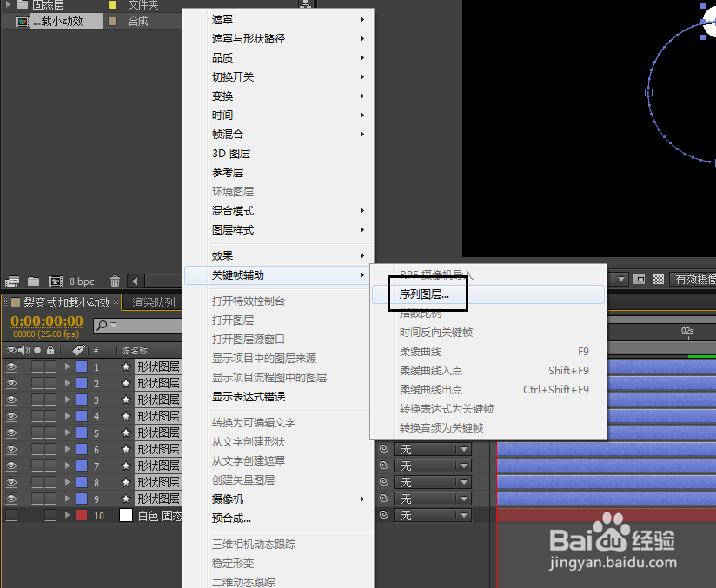The image size is (716, 588).
Task: Click the lock column header icon
Action: coord(50,350)
